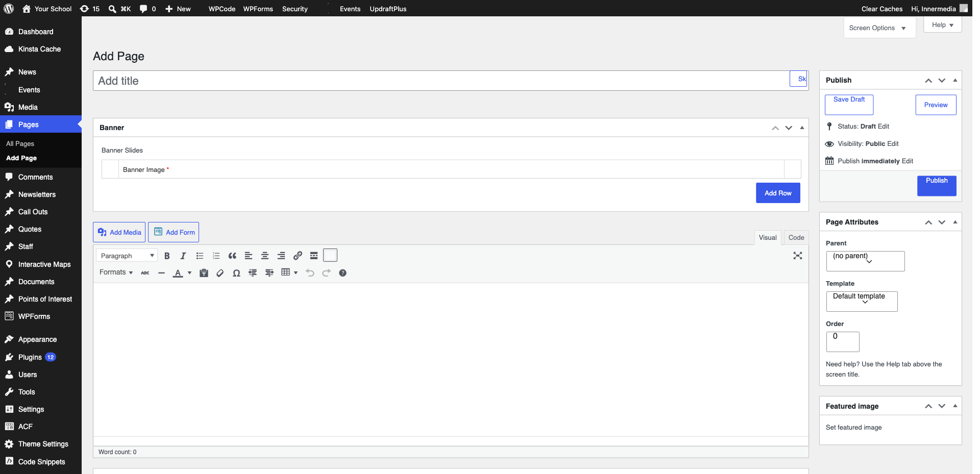This screenshot has width=980, height=474.
Task: Increase indent of the paragraph
Action: pos(269,273)
